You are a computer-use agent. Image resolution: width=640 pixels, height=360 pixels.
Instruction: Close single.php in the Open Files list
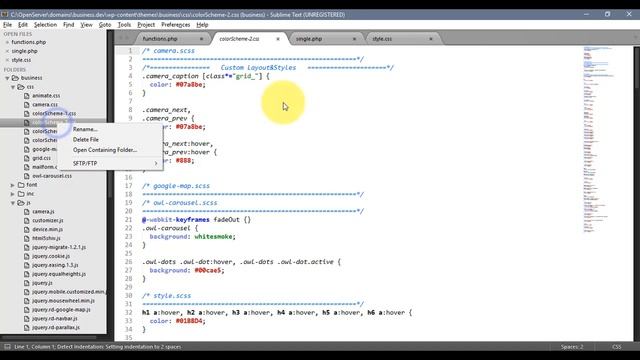[x=7, y=51]
